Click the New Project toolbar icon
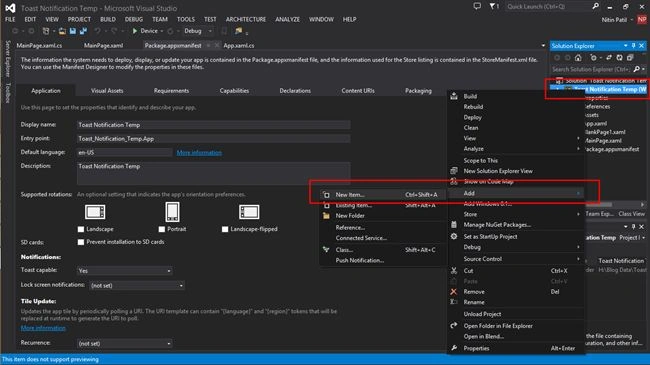Image resolution: width=650 pixels, height=365 pixels. pyautogui.click(x=46, y=31)
